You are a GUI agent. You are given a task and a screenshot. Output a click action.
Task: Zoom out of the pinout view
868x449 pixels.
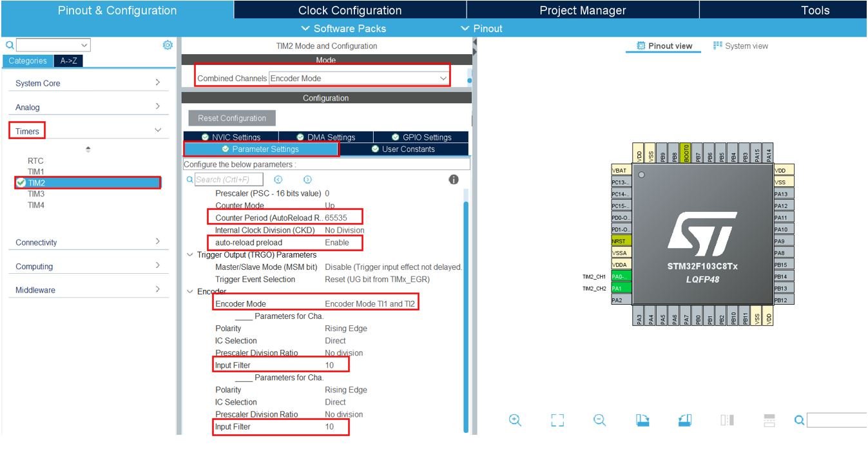tap(599, 420)
